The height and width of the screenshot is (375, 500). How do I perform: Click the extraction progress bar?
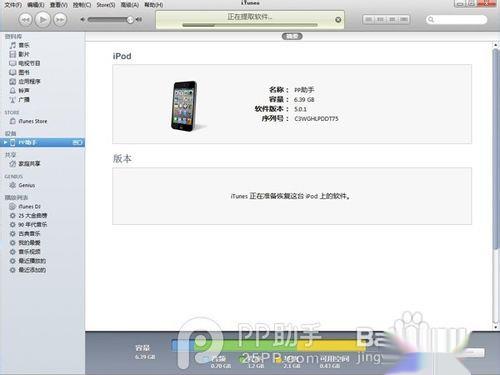point(250,25)
